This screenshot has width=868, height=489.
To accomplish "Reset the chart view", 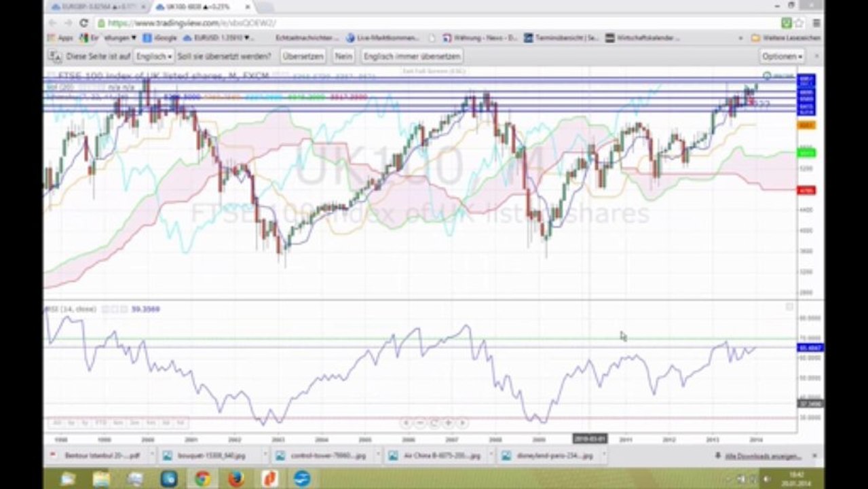I will pyautogui.click(x=434, y=422).
